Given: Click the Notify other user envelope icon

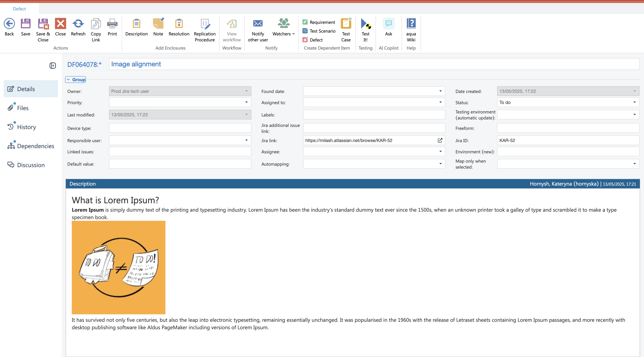Looking at the screenshot, I should [x=258, y=23].
